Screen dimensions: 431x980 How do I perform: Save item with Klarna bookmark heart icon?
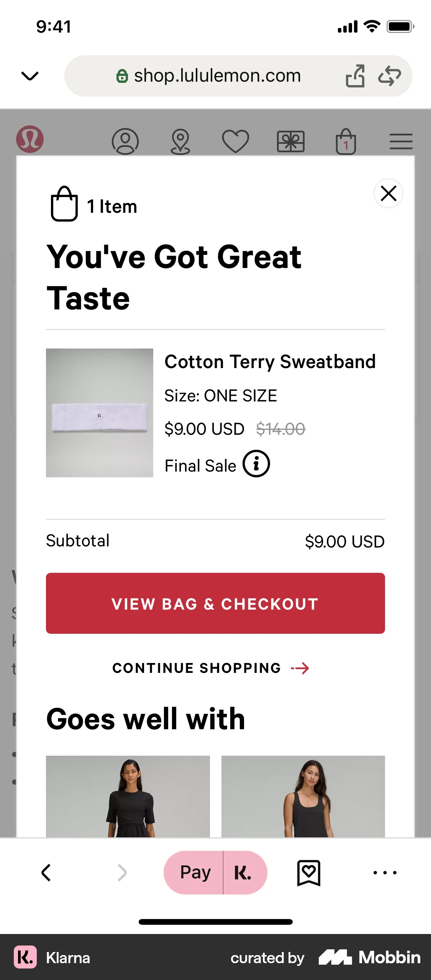[309, 873]
